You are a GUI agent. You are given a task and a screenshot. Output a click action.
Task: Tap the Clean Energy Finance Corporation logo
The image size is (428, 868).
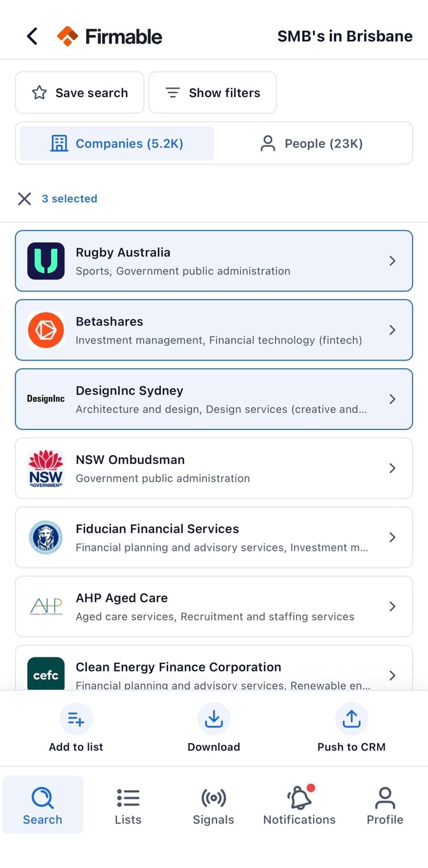[46, 673]
